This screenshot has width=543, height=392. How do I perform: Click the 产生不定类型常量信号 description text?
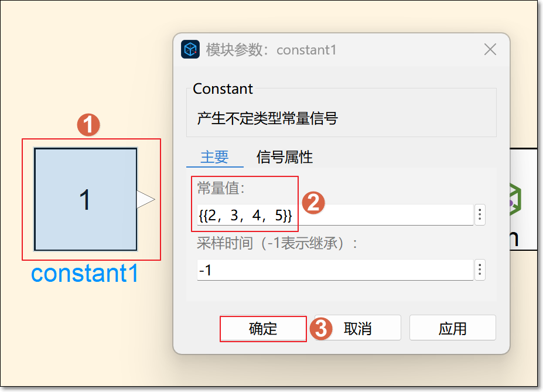(268, 119)
